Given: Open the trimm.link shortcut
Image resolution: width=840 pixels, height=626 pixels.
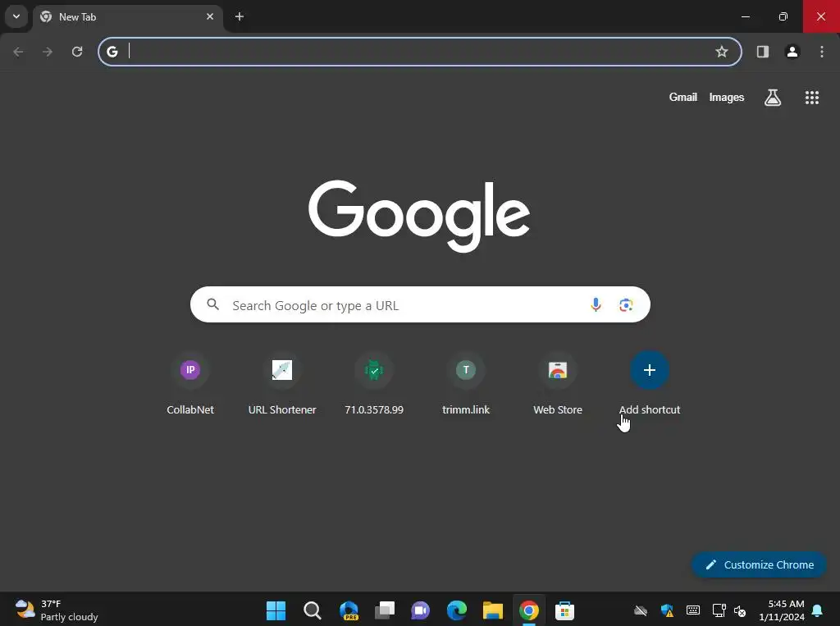Looking at the screenshot, I should pos(466,384).
